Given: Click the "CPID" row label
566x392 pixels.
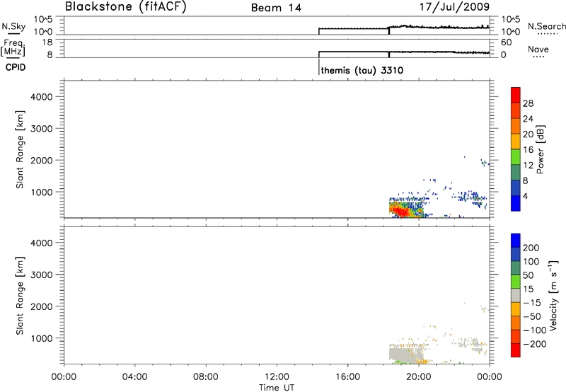Looking at the screenshot, I should (16, 67).
